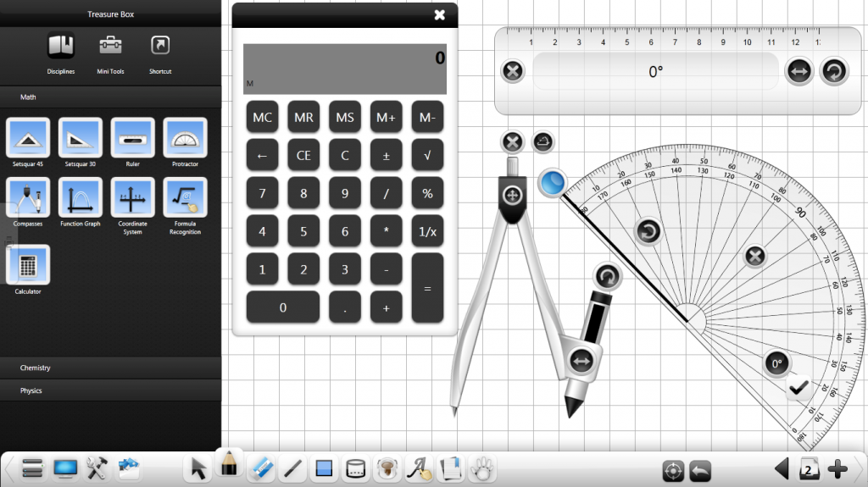Click the MS memory store key
This screenshot has height=487, width=868.
pos(345,117)
